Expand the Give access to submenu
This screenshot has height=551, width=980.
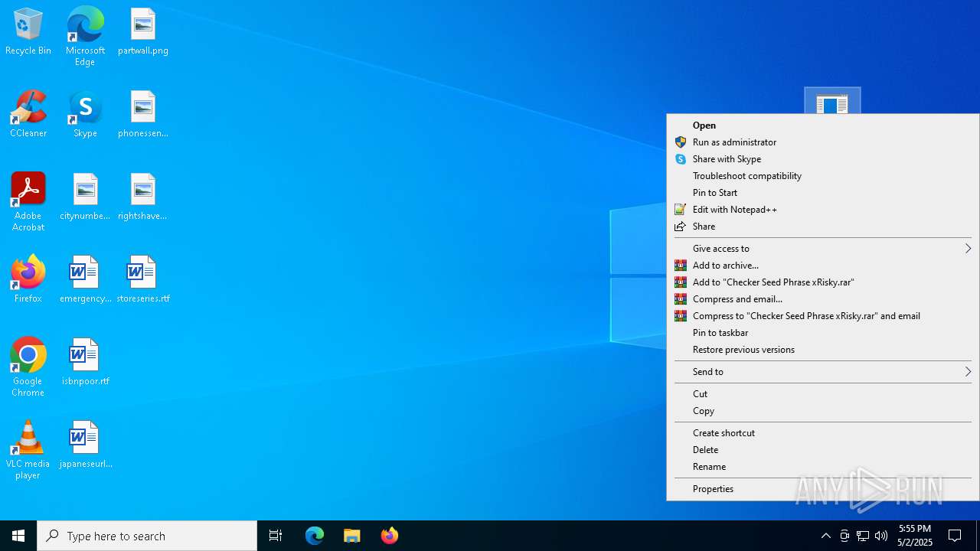click(x=823, y=249)
